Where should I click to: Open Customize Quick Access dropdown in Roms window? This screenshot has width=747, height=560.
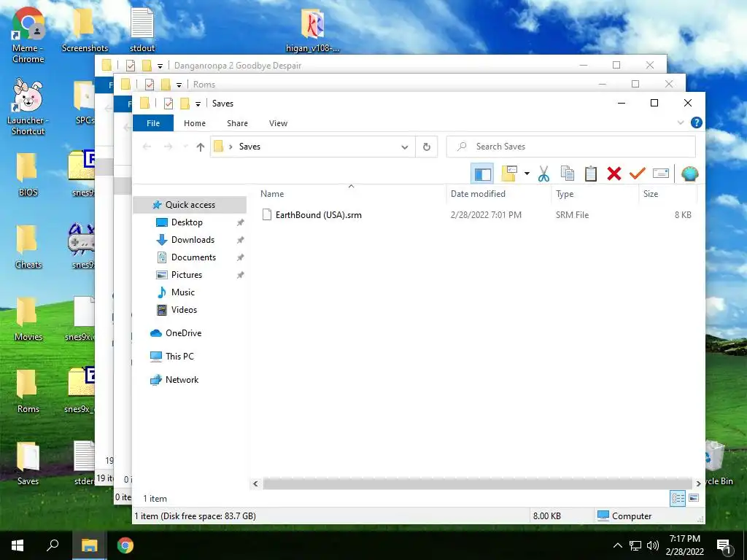(x=179, y=85)
